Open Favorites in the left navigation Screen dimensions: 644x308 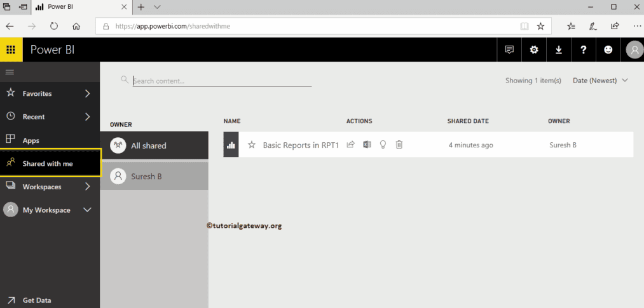(37, 93)
